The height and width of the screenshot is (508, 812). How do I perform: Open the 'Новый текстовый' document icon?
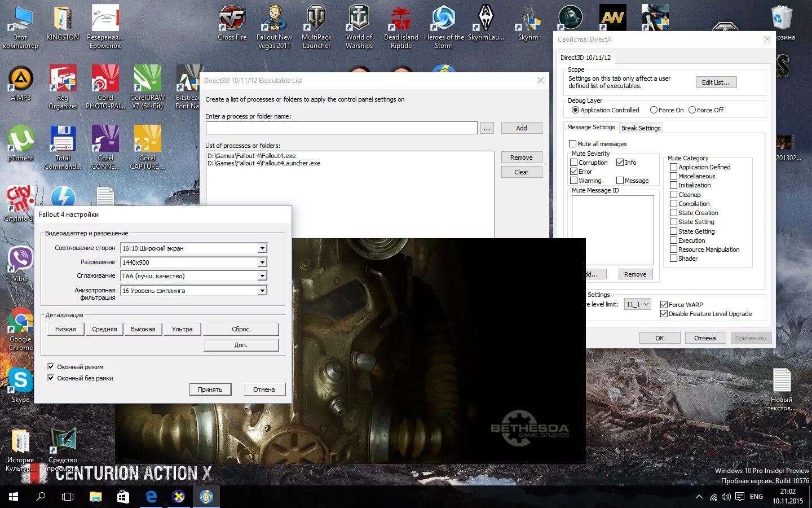782,389
